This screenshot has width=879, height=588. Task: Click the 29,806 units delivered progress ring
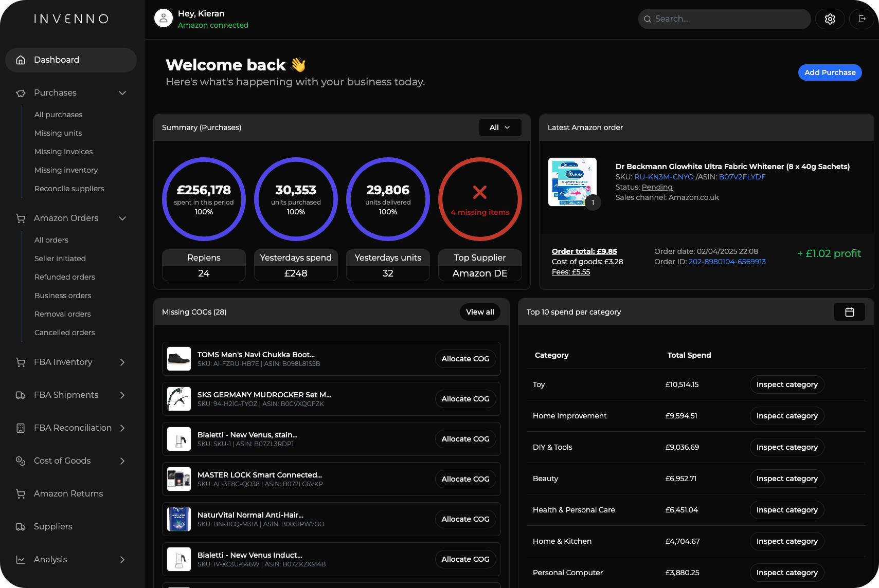388,199
